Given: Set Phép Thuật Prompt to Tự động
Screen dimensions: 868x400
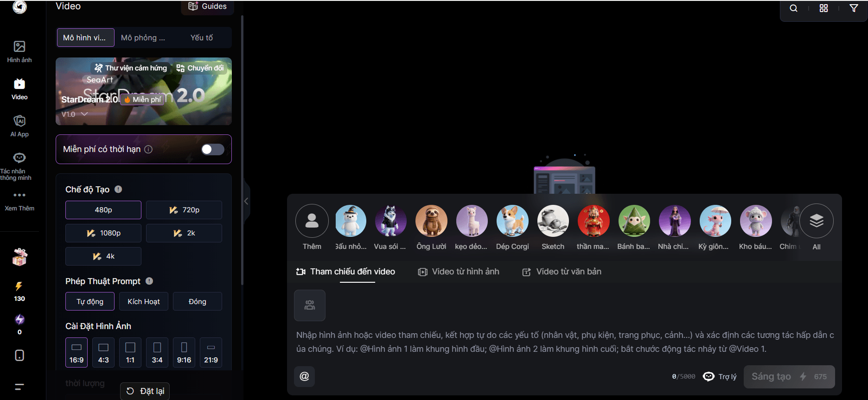Looking at the screenshot, I should click(90, 301).
